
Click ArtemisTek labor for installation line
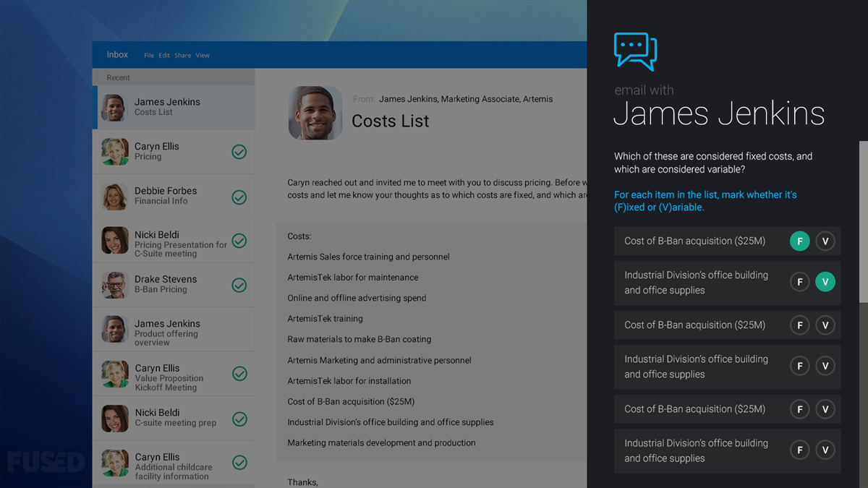(x=349, y=381)
